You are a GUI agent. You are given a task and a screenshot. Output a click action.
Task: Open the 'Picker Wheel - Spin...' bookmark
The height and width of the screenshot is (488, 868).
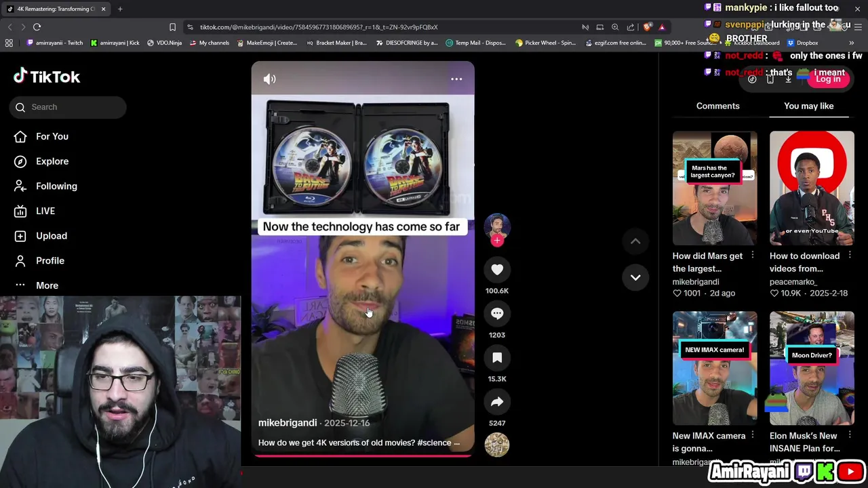pos(545,43)
